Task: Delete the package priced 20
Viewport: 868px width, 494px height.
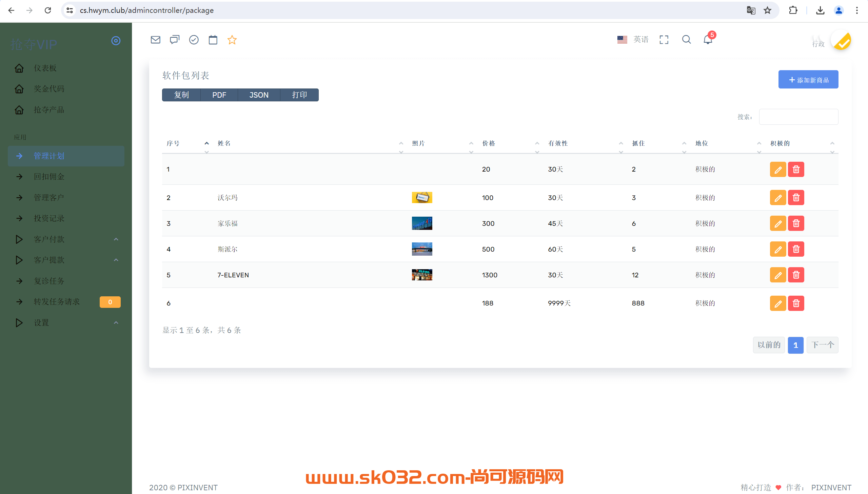Action: [x=796, y=169]
